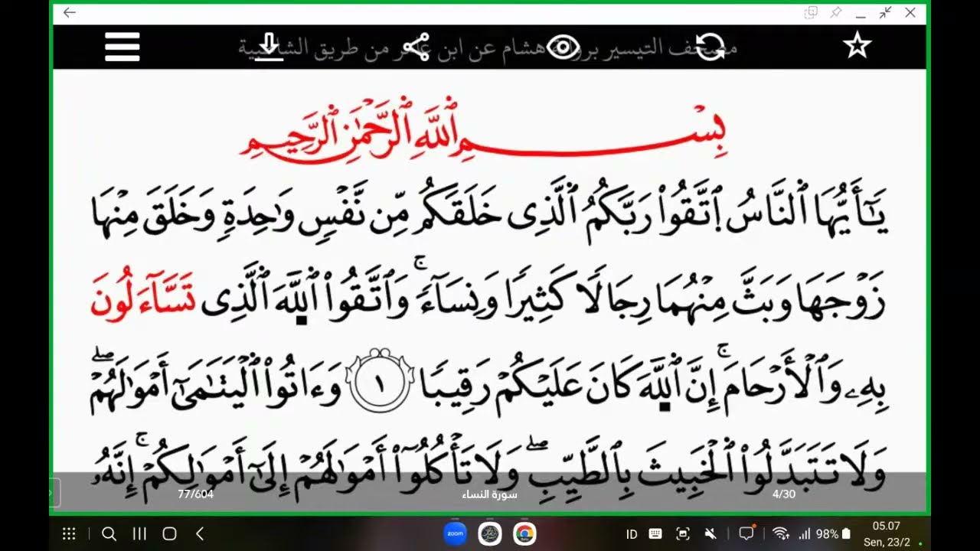Click page counter 77/604
Screen dimensions: 980x551
[196, 494]
